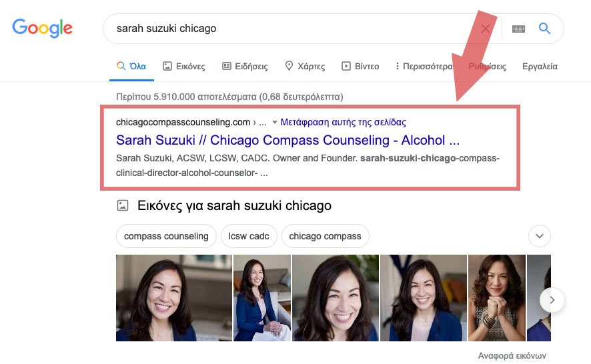Screen dimensions: 591x364
Task: Open fourth thumbnail with blue blazer portrait
Action: click(424, 298)
